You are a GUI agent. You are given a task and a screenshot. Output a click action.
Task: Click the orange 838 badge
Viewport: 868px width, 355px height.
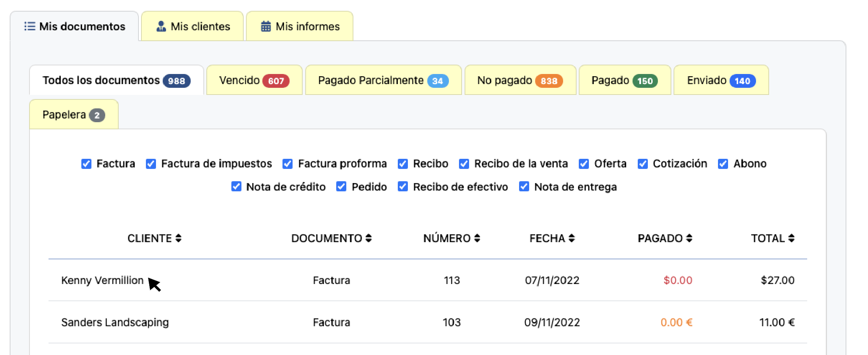[549, 81]
